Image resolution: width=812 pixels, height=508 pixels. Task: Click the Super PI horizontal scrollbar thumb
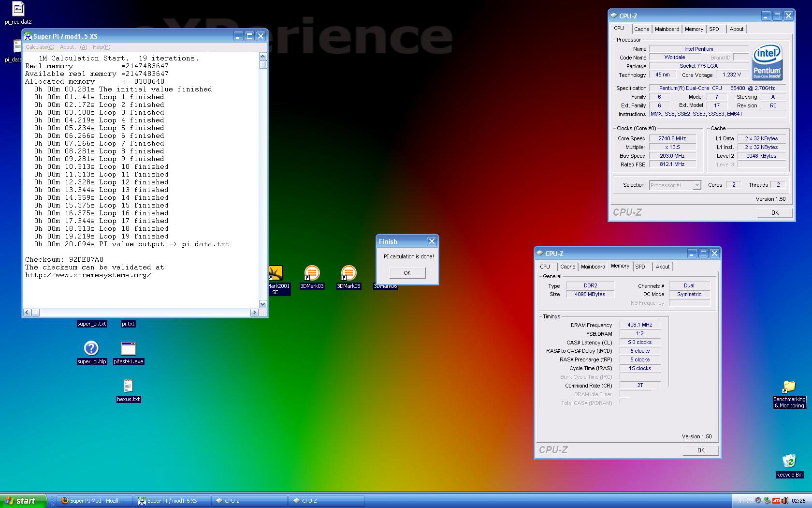coord(35,313)
